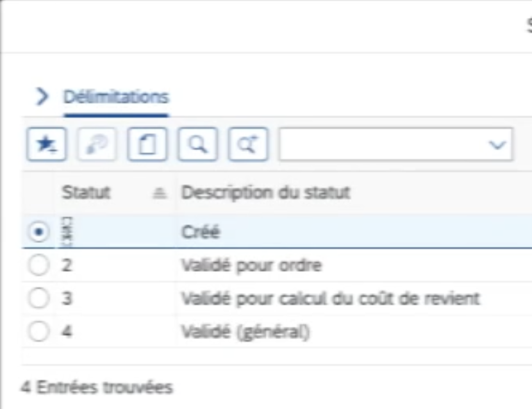Choose the radio button for status 3
Viewport: 532px width, 409px height.
[x=39, y=299]
